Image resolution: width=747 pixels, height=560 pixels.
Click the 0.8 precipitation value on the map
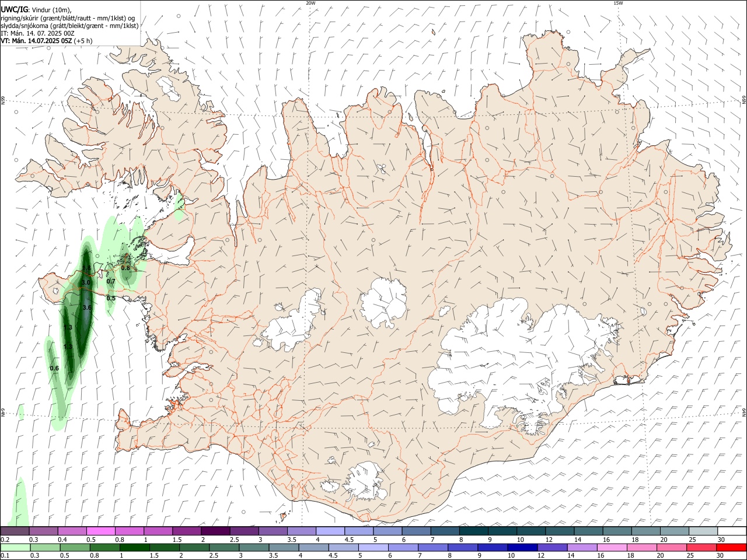125,268
